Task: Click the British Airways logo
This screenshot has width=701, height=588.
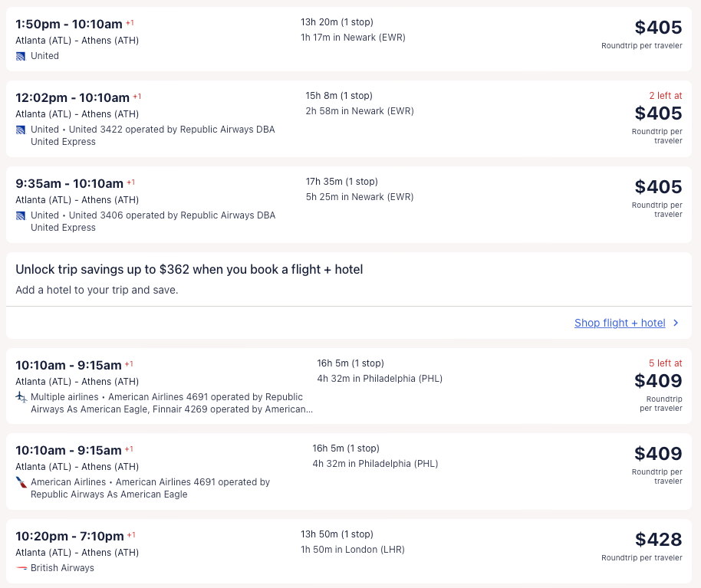Action: pyautogui.click(x=21, y=568)
